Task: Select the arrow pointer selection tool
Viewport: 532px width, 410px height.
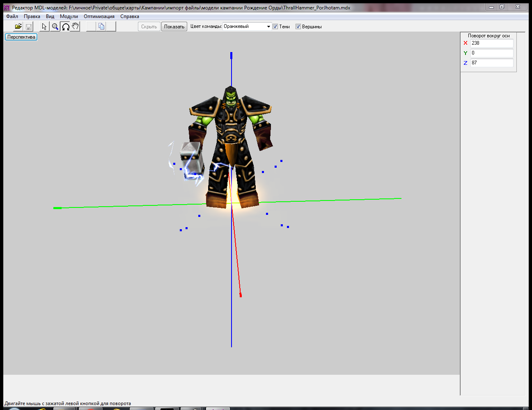Action: point(44,27)
